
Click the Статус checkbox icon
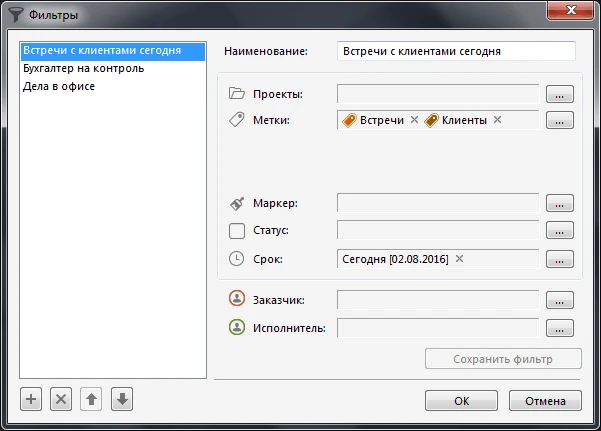[x=237, y=231]
